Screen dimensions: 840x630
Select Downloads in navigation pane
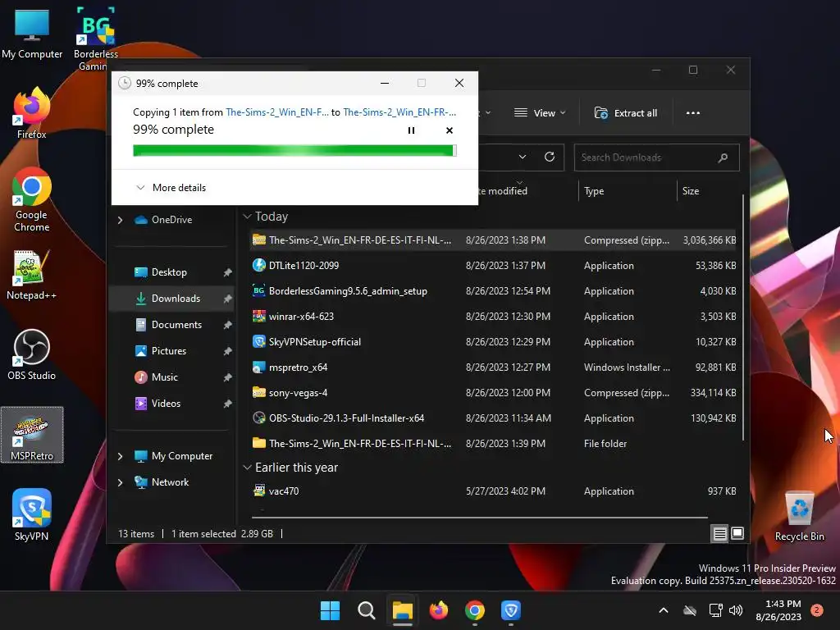pyautogui.click(x=172, y=299)
